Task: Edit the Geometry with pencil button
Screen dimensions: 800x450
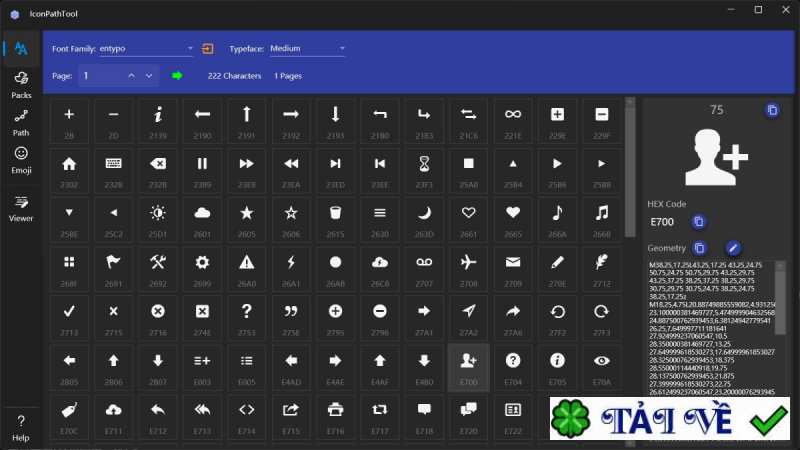Action: click(x=733, y=248)
